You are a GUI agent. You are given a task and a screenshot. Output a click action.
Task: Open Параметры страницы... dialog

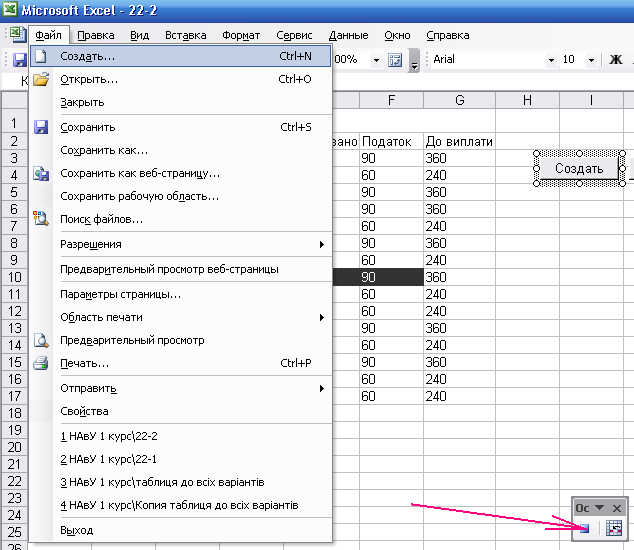pyautogui.click(x=181, y=294)
